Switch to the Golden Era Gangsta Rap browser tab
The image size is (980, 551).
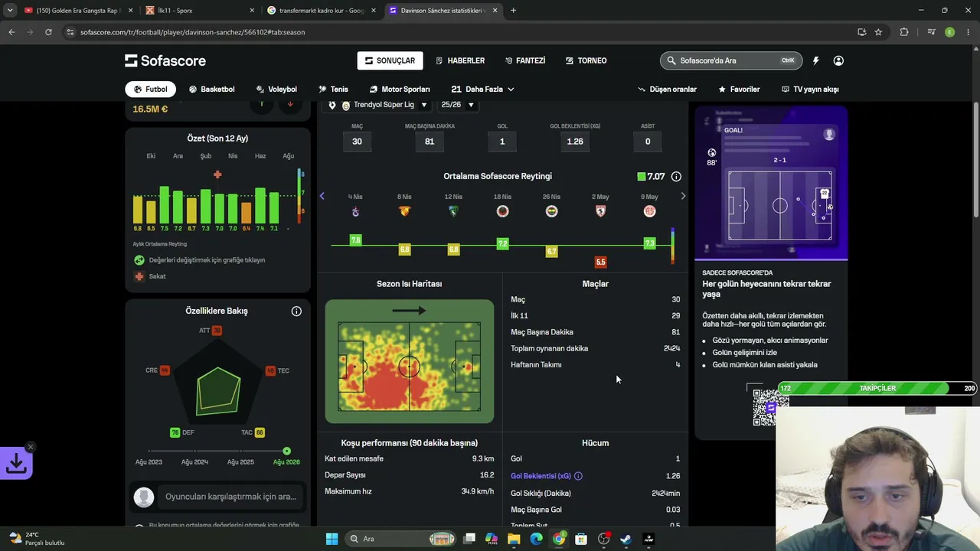(79, 11)
